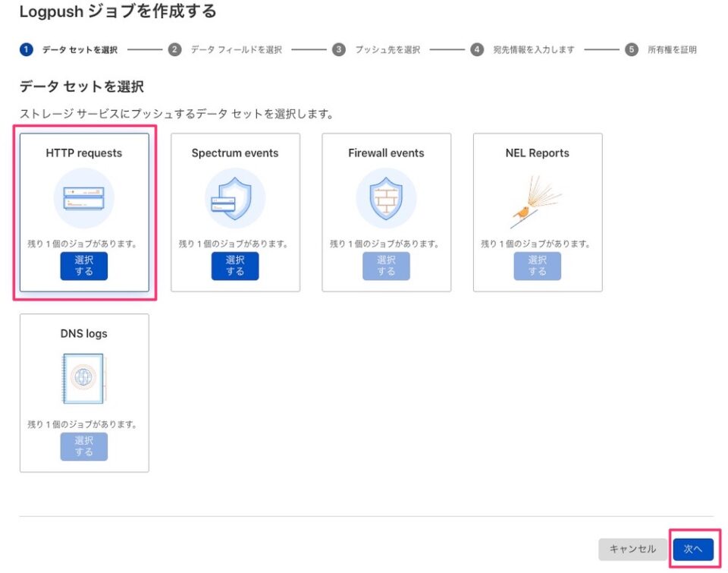Click the キャンセル button

click(x=632, y=549)
